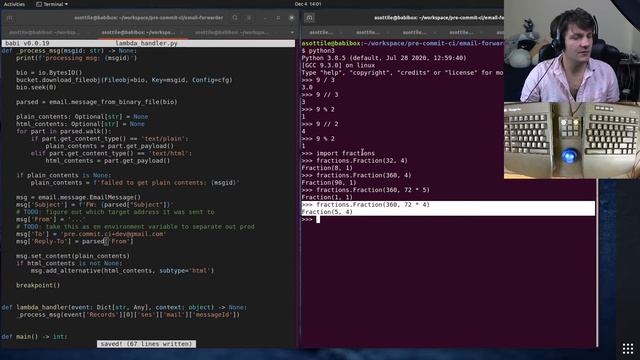
Task: Click the webcam video of the streamer
Action: coord(572,51)
